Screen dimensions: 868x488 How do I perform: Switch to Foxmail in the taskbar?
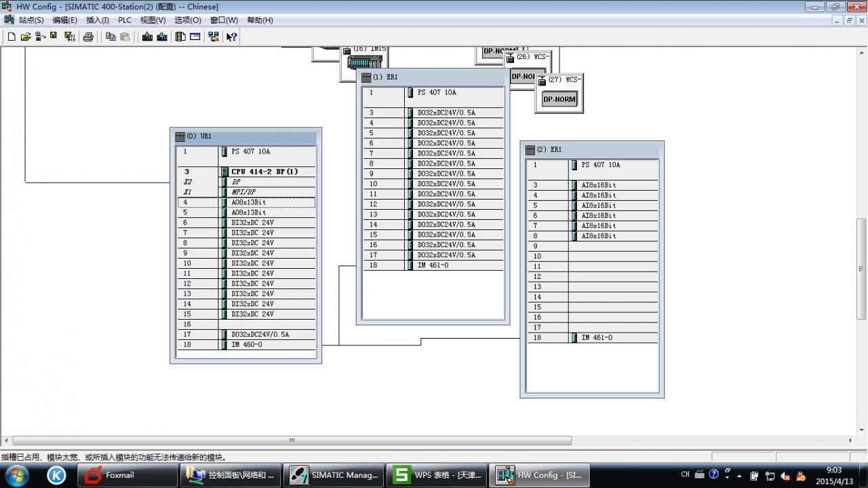coord(127,475)
